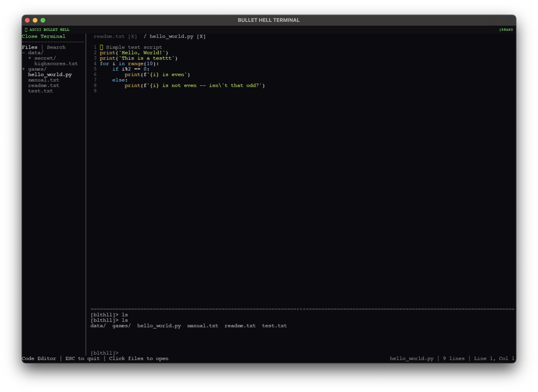The width and height of the screenshot is (538, 392).
Task: Open test.txt from the file list
Action: [x=40, y=91]
